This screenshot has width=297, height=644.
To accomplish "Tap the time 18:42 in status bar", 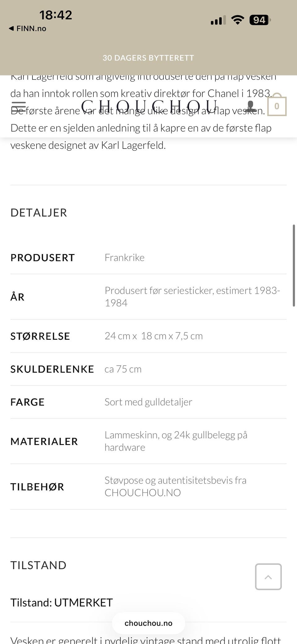I will (56, 15).
